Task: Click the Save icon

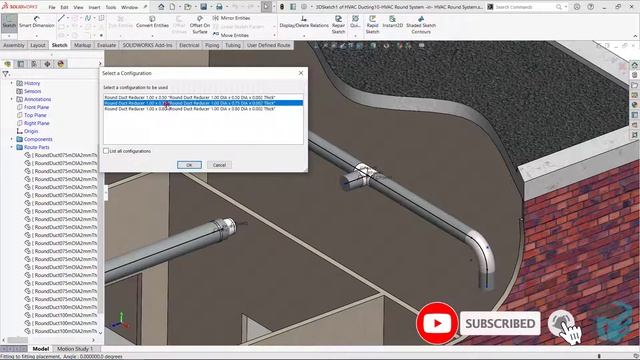Action: [203, 7]
